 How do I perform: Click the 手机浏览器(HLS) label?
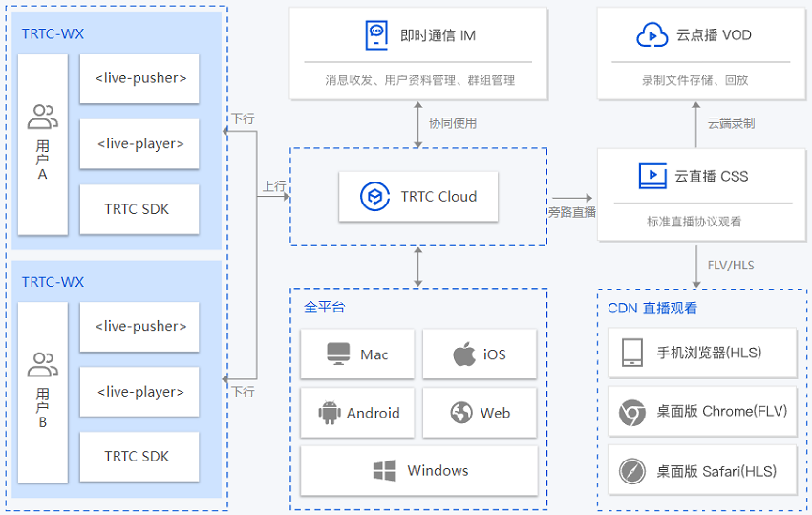point(710,353)
